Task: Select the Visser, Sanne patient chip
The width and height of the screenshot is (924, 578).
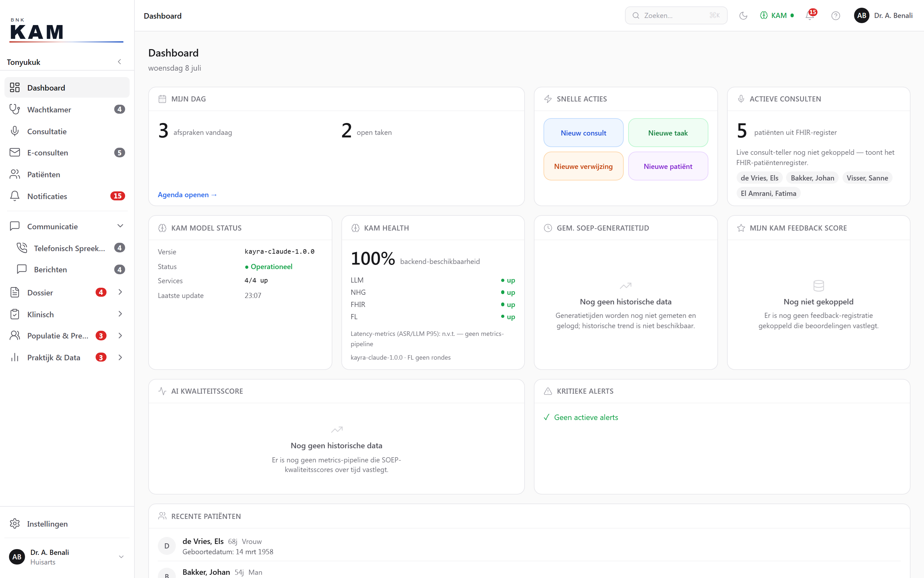Action: point(867,178)
